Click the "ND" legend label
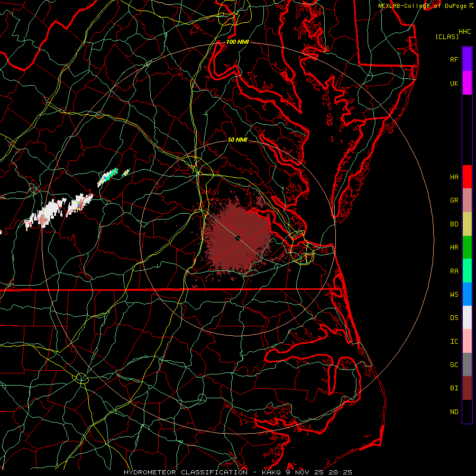Image resolution: width=476 pixels, height=476 pixels. [454, 412]
